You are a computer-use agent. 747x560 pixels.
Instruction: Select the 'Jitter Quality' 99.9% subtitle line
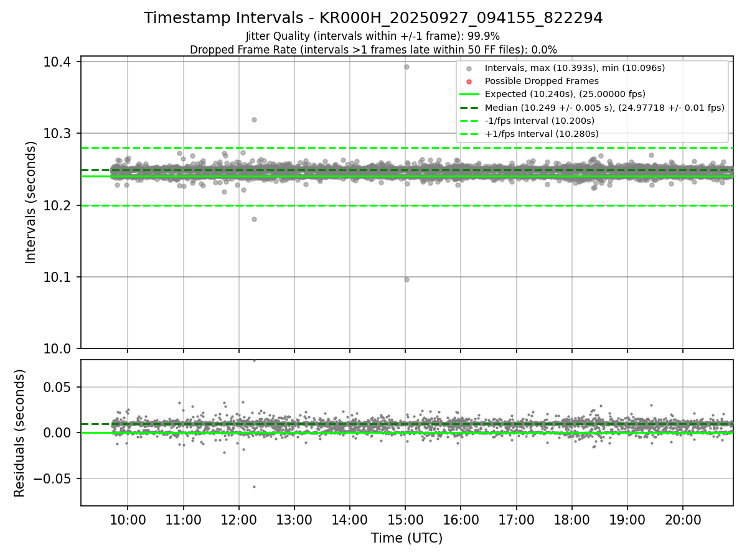point(373,36)
